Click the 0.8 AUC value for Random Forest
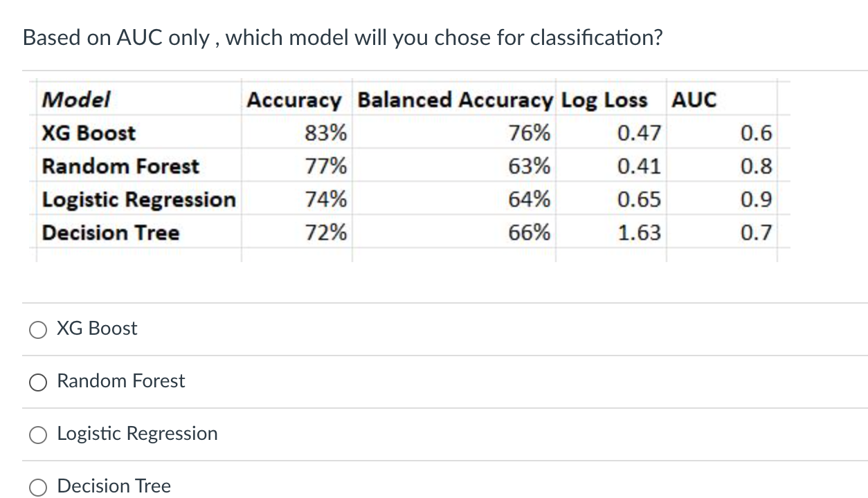This screenshot has width=868, height=498. click(x=757, y=166)
